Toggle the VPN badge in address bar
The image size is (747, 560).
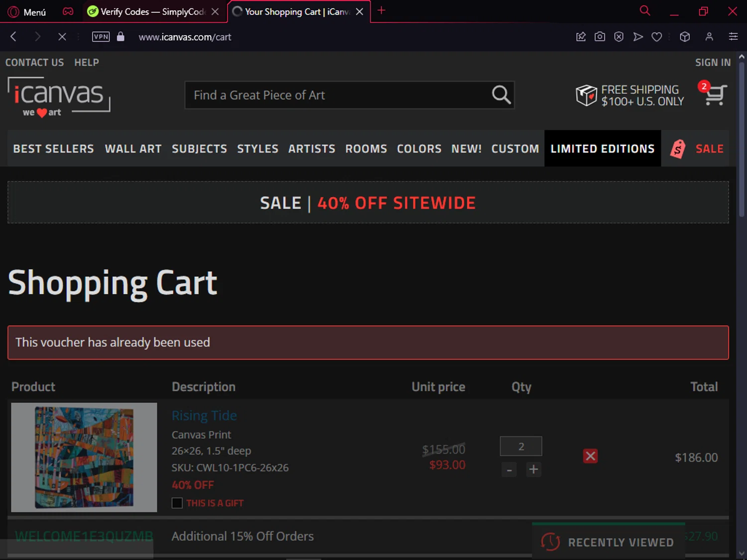click(101, 36)
